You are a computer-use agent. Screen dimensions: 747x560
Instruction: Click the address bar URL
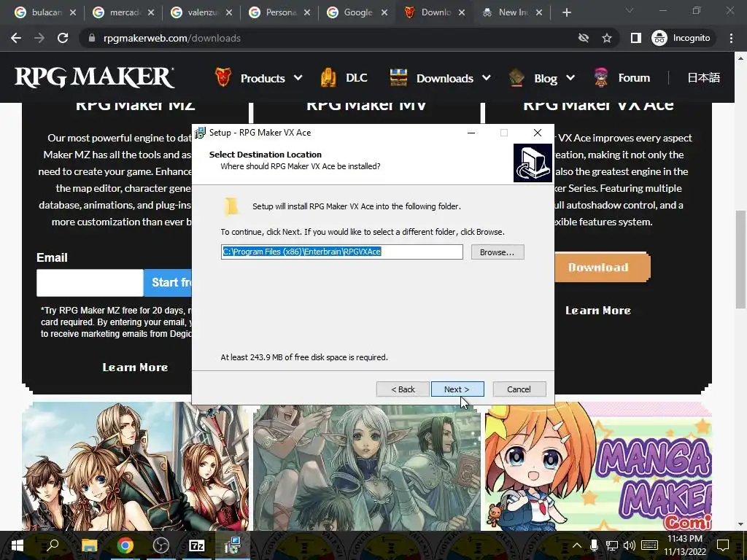(x=172, y=38)
